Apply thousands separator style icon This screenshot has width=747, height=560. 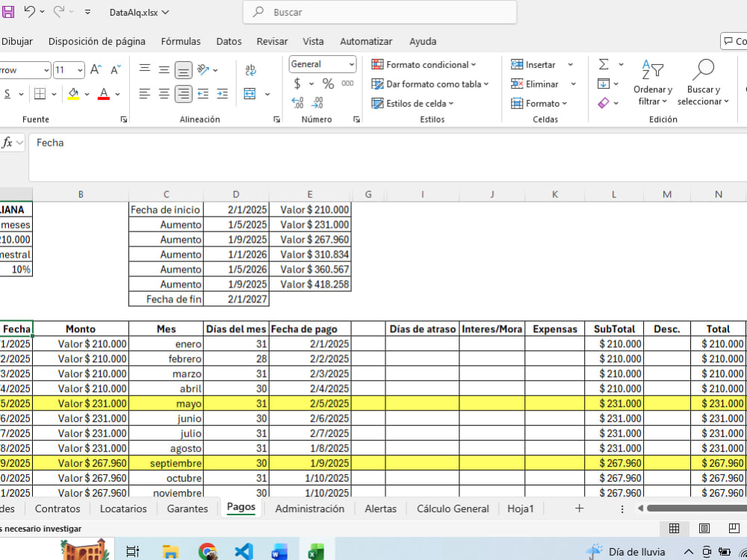pos(348,84)
